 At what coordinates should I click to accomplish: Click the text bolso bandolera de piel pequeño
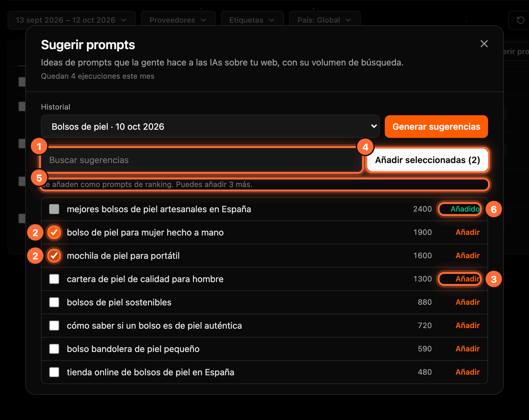click(x=133, y=349)
